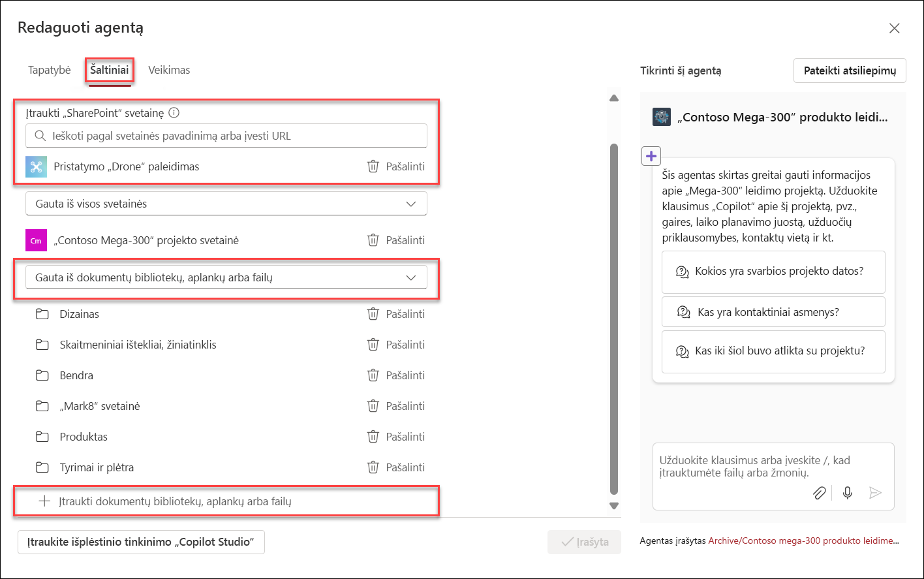Click the Tyrimai ir plėtra folder name
Image resolution: width=924 pixels, height=579 pixels.
point(97,467)
